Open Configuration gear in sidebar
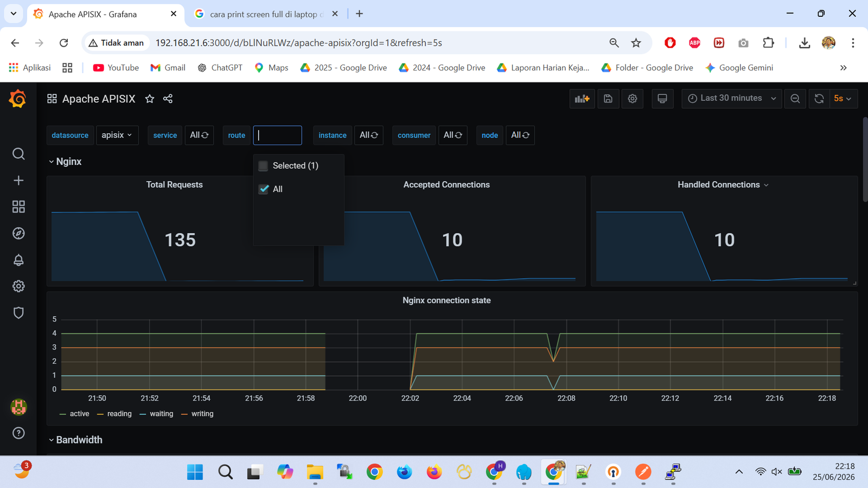The width and height of the screenshot is (868, 488). [x=18, y=286]
